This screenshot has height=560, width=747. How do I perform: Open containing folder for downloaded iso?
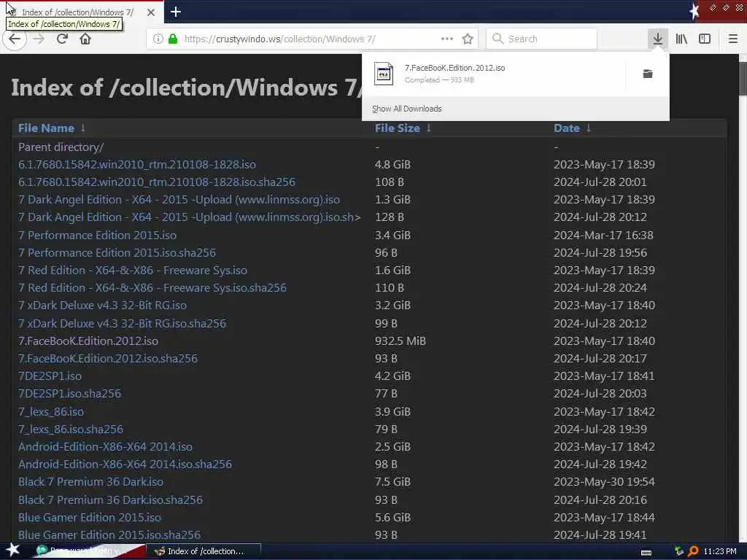click(x=648, y=74)
